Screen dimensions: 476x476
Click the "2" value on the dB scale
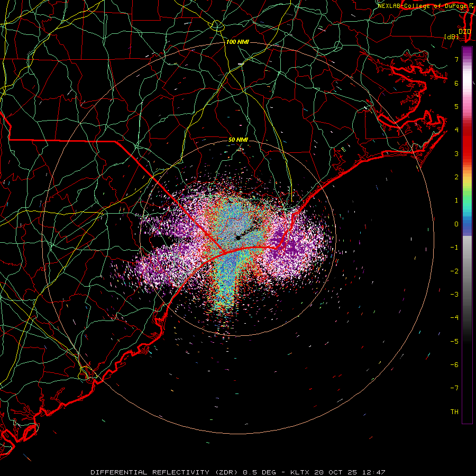pyautogui.click(x=456, y=177)
